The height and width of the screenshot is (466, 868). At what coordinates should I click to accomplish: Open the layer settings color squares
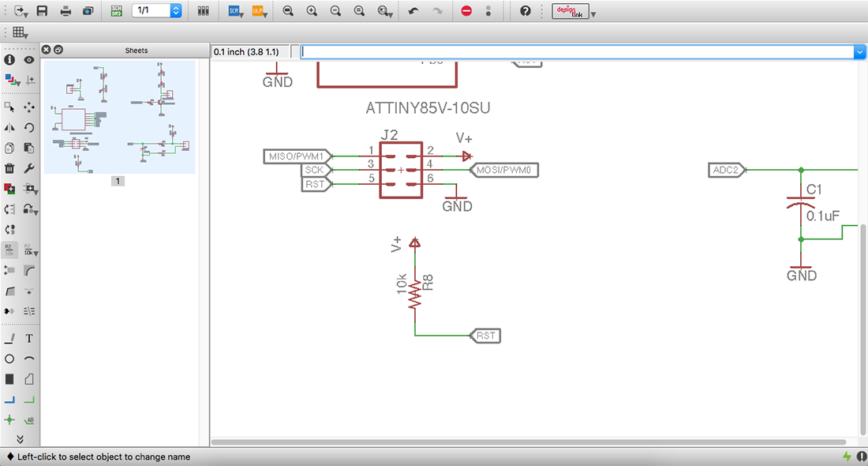coord(12,81)
